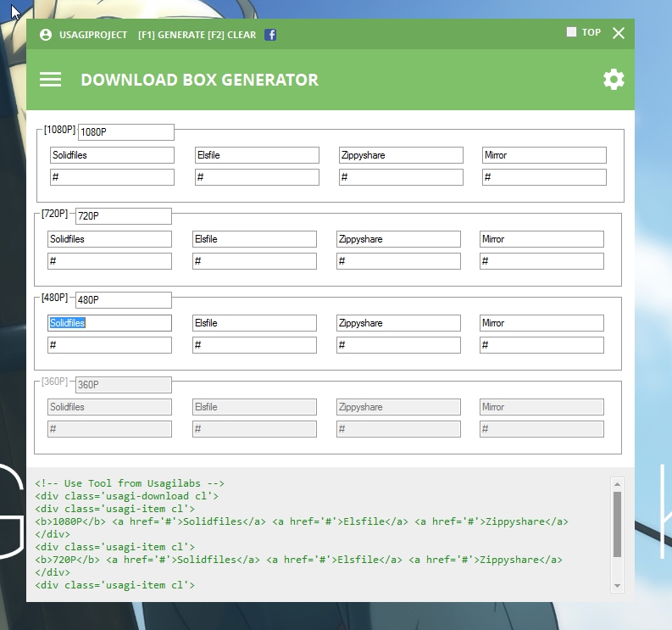This screenshot has height=630, width=672.
Task: Click the Mirror name field under 480P
Action: click(541, 323)
